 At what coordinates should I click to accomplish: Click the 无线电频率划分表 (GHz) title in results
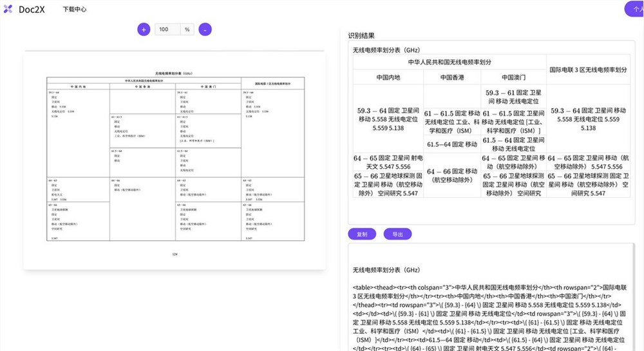coord(386,50)
